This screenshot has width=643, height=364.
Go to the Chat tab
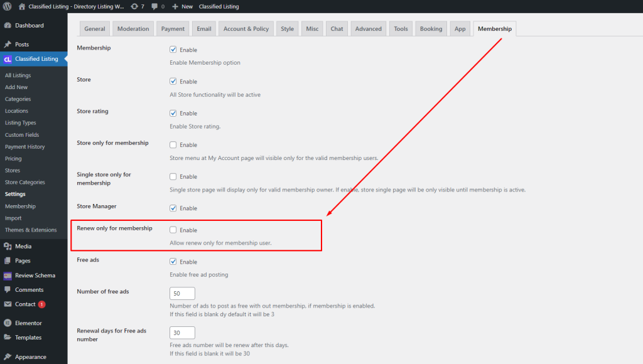click(337, 29)
